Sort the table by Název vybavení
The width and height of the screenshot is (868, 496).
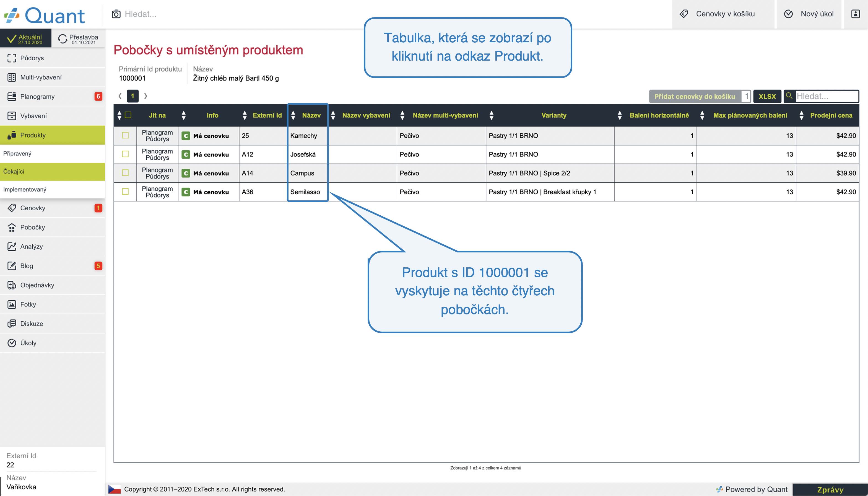[363, 115]
